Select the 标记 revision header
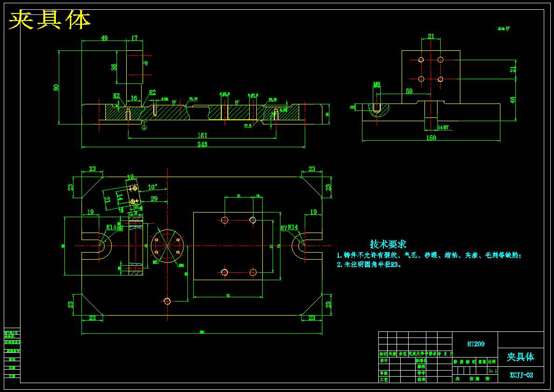Image resolution: width=554 pixels, height=392 pixels. (x=383, y=354)
